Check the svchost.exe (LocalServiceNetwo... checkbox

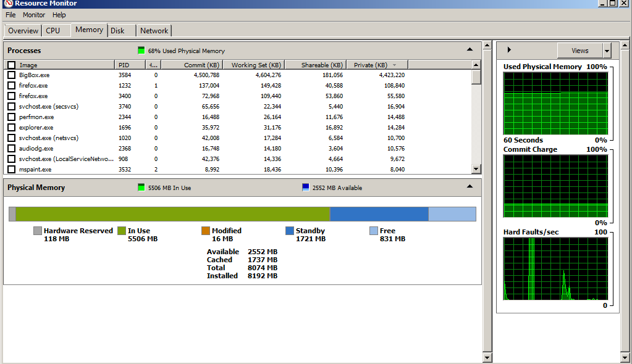click(x=11, y=159)
